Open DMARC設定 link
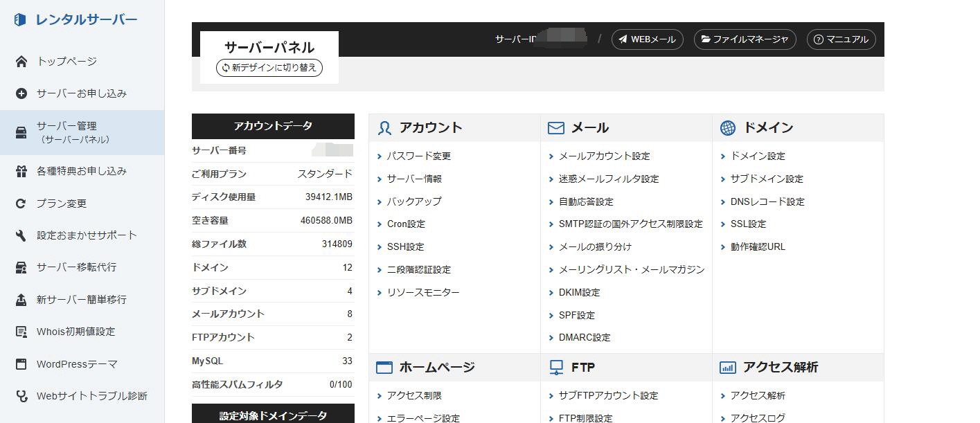The width and height of the screenshot is (980, 423). [585, 338]
